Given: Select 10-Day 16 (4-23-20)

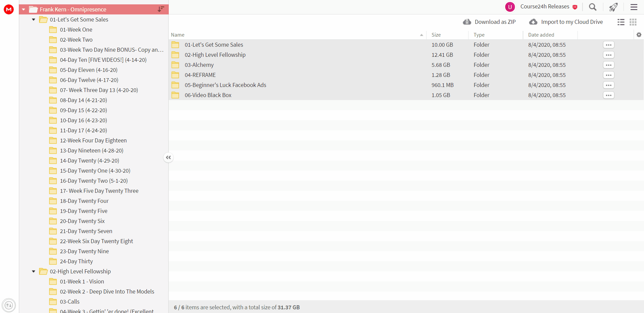Looking at the screenshot, I should pos(83,120).
